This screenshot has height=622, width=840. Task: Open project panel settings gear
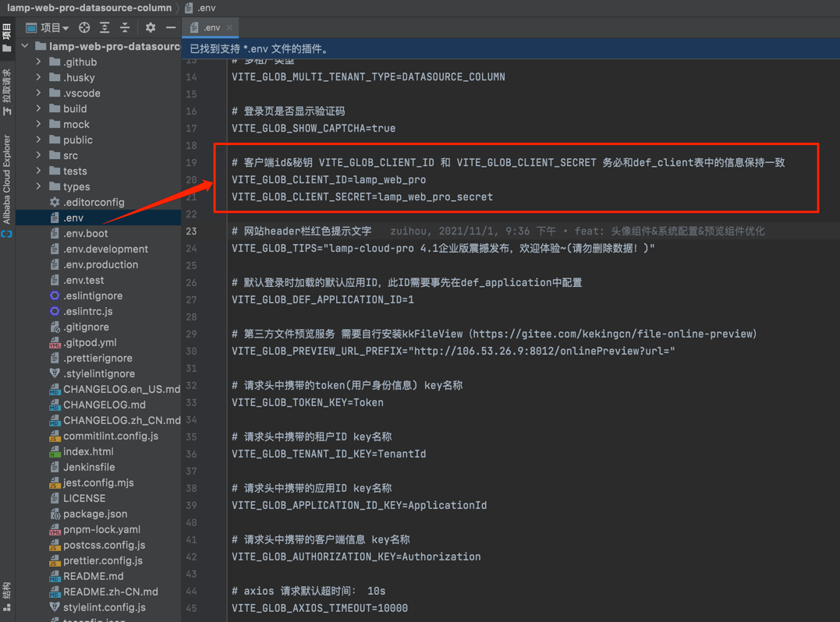(151, 28)
